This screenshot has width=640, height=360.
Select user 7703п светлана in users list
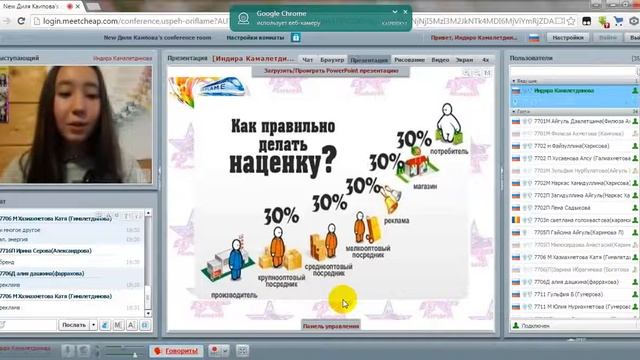pos(574,220)
